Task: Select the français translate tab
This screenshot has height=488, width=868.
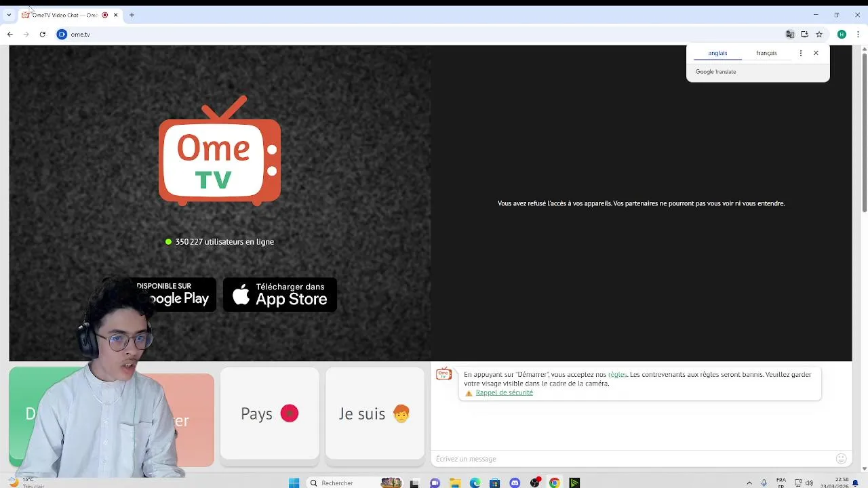Action: click(766, 53)
